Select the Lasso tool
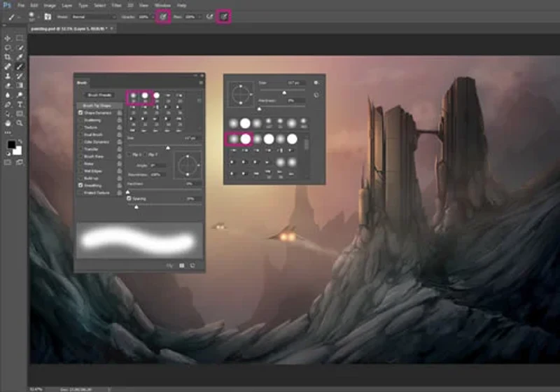This screenshot has height=392, width=560. [x=8, y=48]
